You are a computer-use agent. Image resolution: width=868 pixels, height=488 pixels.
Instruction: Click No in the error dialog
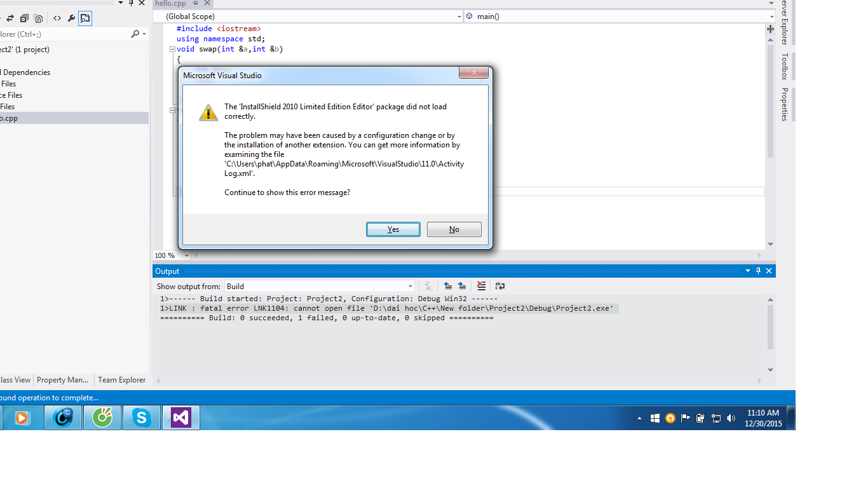tap(454, 229)
